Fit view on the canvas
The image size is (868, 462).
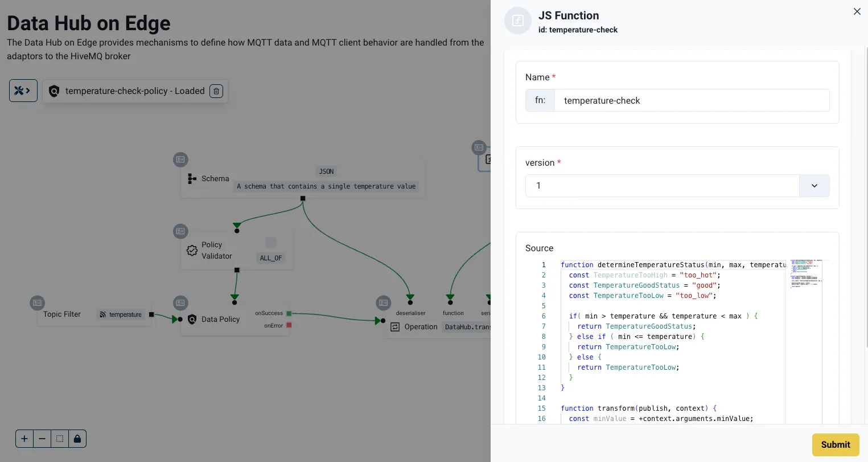(60, 439)
